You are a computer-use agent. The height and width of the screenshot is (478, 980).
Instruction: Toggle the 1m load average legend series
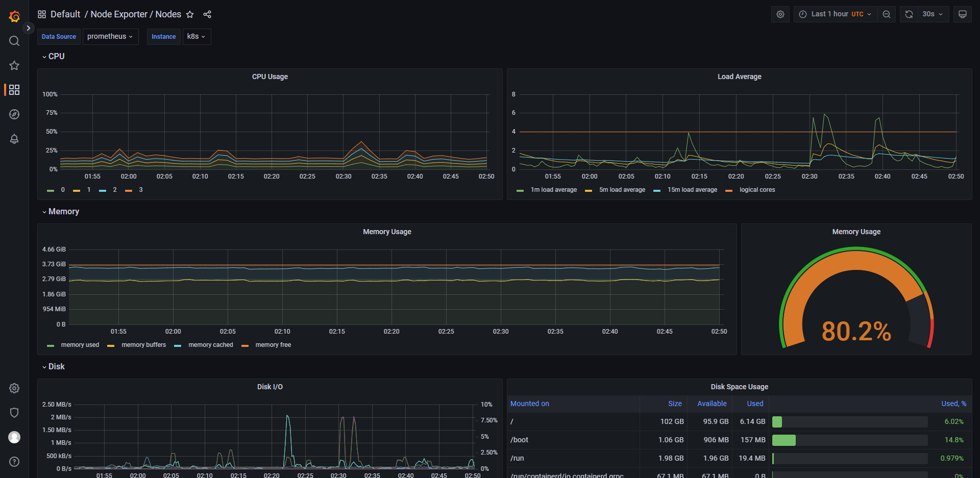[x=553, y=190]
